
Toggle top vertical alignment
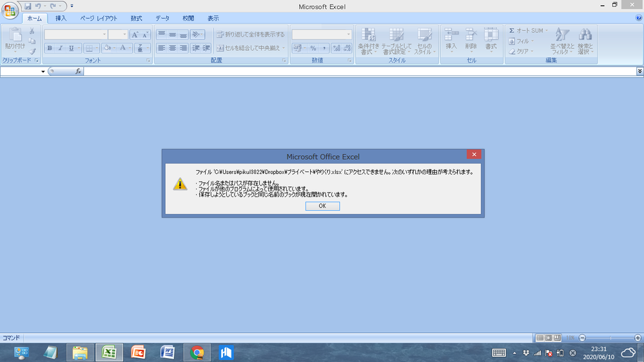[161, 35]
